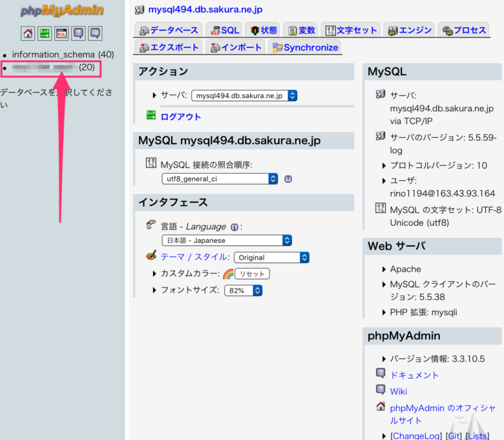Click the mysql494.db.sakura.ne.jp header link
Viewport: 504px width, 440px height.
pos(205,10)
